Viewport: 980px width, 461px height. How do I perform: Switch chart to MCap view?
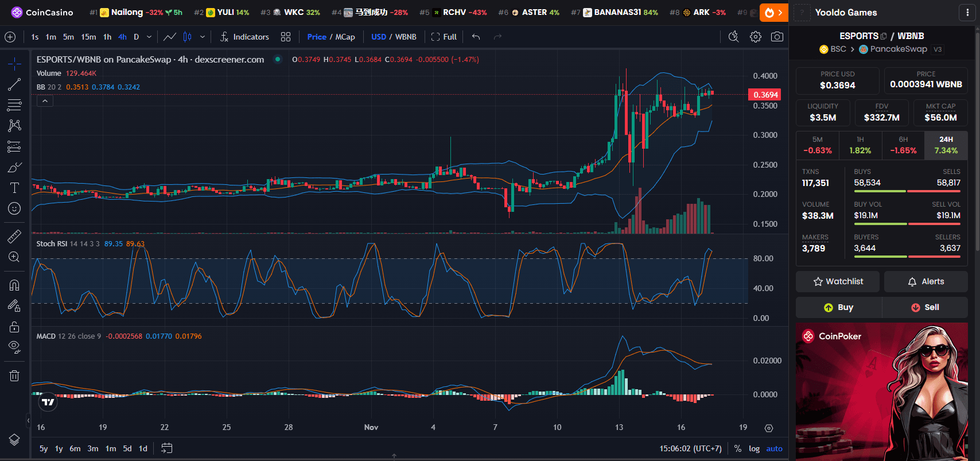tap(345, 37)
